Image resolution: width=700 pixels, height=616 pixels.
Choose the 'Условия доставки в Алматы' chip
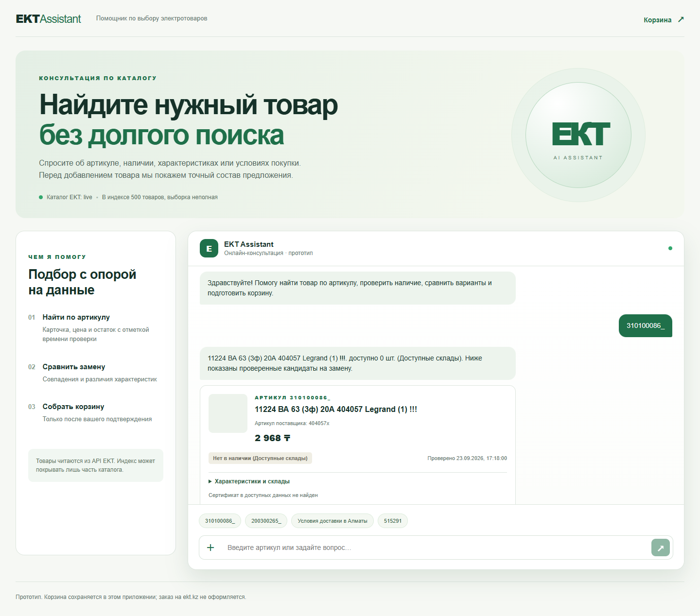[x=332, y=521]
